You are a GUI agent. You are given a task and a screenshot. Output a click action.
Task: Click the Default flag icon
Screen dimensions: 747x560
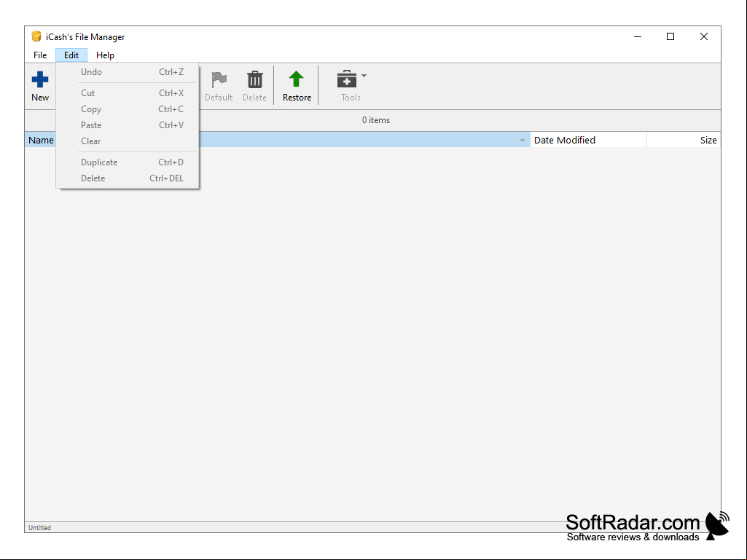tap(219, 79)
